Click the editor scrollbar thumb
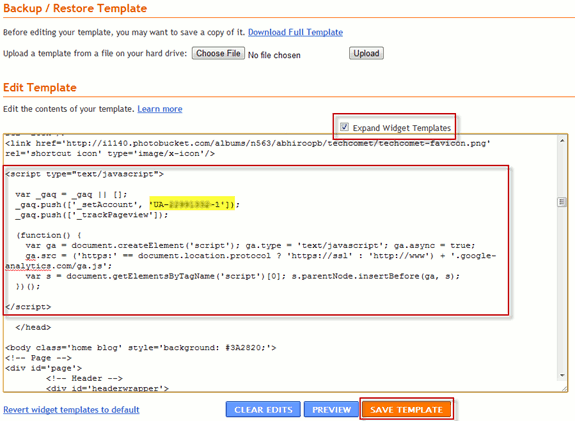 pyautogui.click(x=562, y=202)
